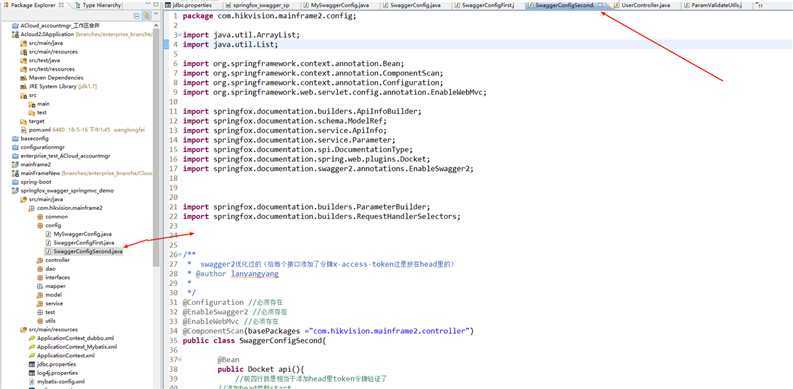Toggle the Link with Editor icon
793x389 pixels.
pyautogui.click(x=147, y=16)
